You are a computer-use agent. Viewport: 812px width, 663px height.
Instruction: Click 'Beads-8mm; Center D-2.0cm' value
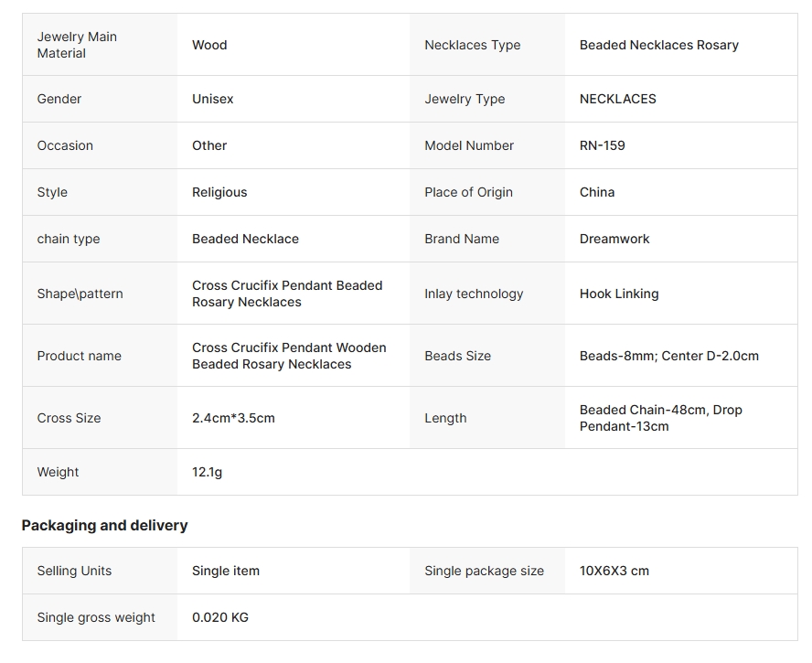point(668,356)
